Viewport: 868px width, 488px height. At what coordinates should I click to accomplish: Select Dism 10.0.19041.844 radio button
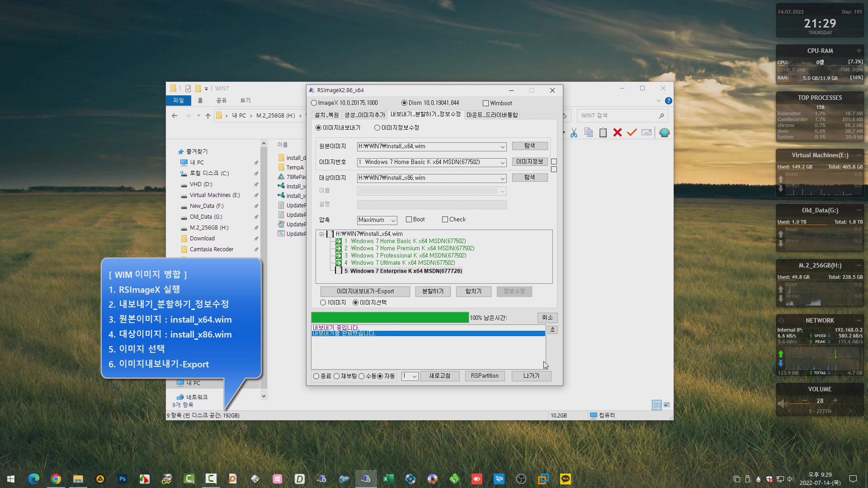(x=404, y=103)
